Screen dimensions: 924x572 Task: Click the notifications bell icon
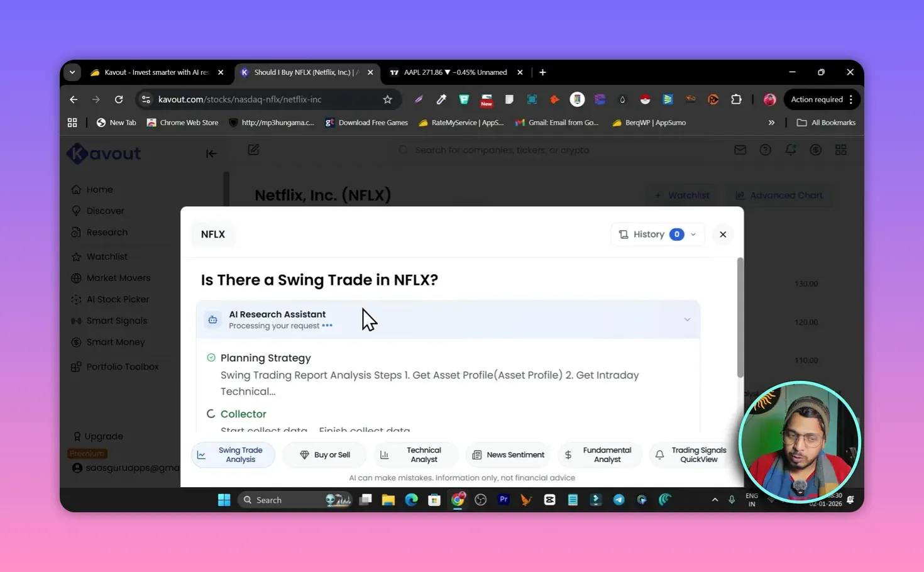tap(790, 150)
